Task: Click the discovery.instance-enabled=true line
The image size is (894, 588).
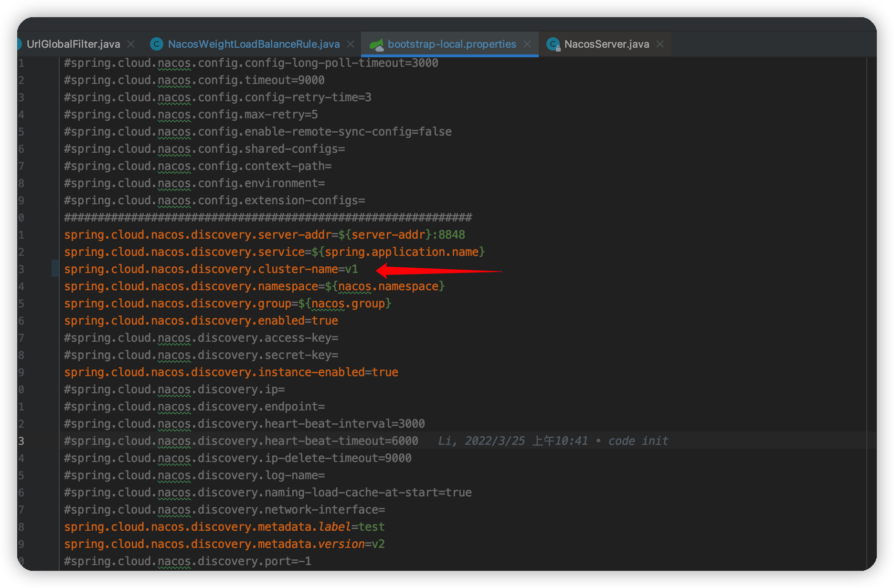Action: [x=231, y=372]
